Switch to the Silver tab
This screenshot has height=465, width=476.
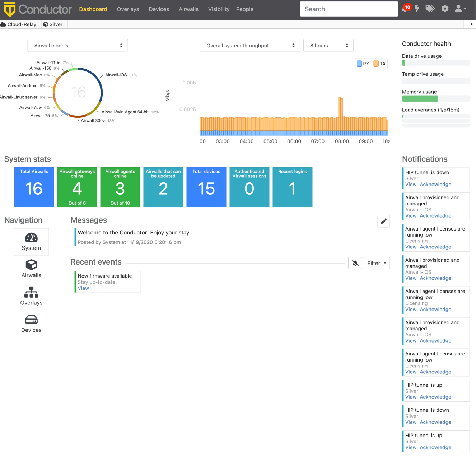[53, 24]
